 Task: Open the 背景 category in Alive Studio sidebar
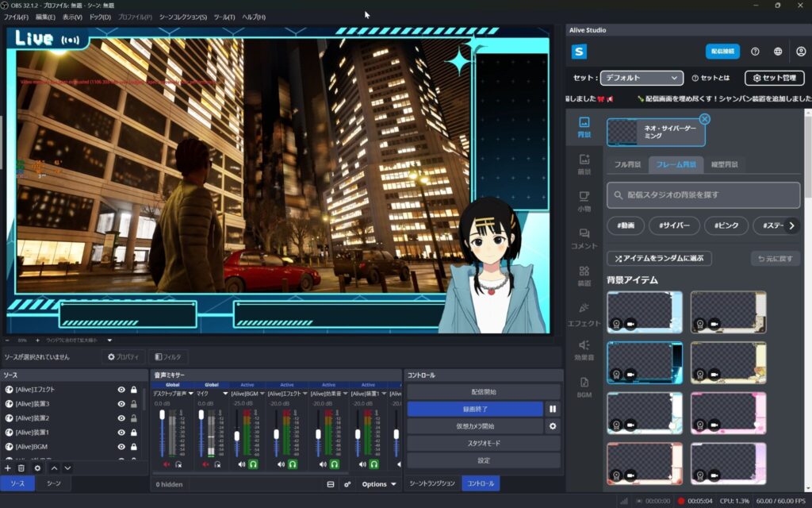[x=584, y=127]
